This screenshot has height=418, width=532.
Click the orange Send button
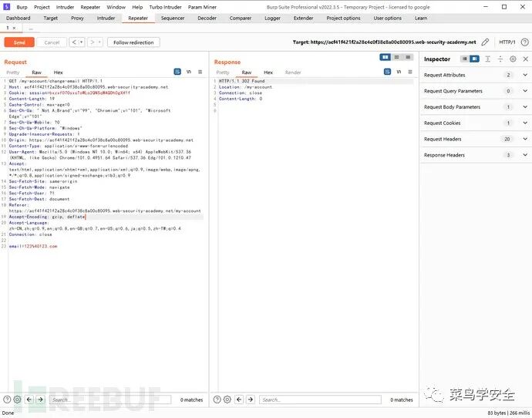point(19,42)
